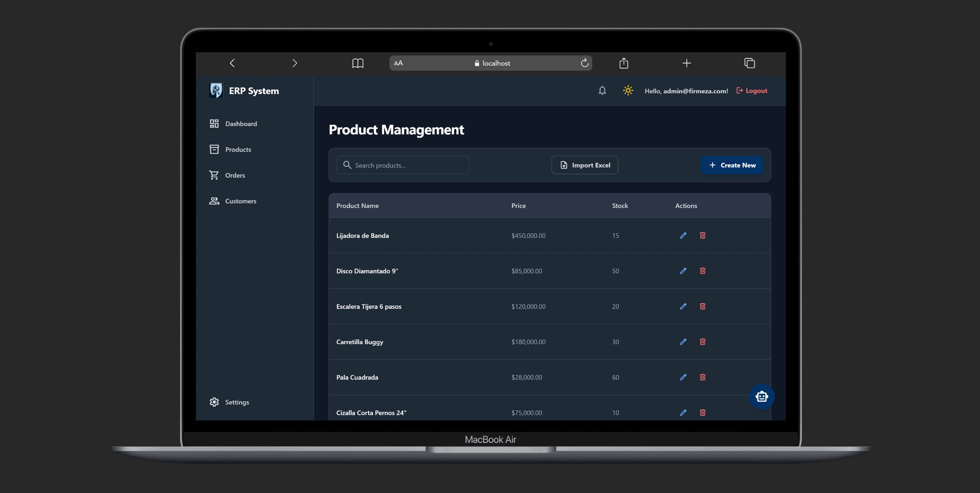The width and height of the screenshot is (980, 493).
Task: Open the Dashboard sidebar item
Action: pos(240,124)
